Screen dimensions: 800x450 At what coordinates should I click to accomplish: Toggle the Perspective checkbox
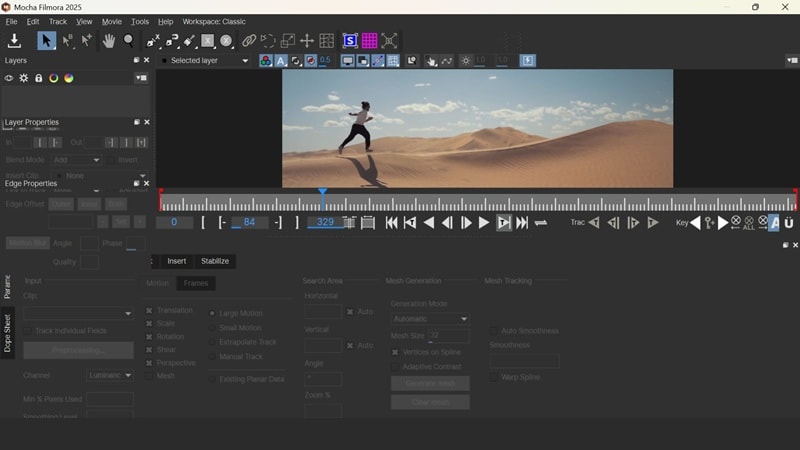tap(149, 363)
